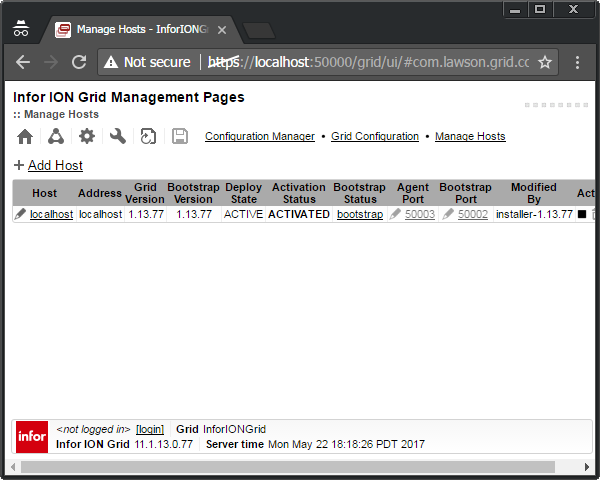The image size is (600, 480).
Task: Open the wrench tools icon
Action: pos(118,137)
